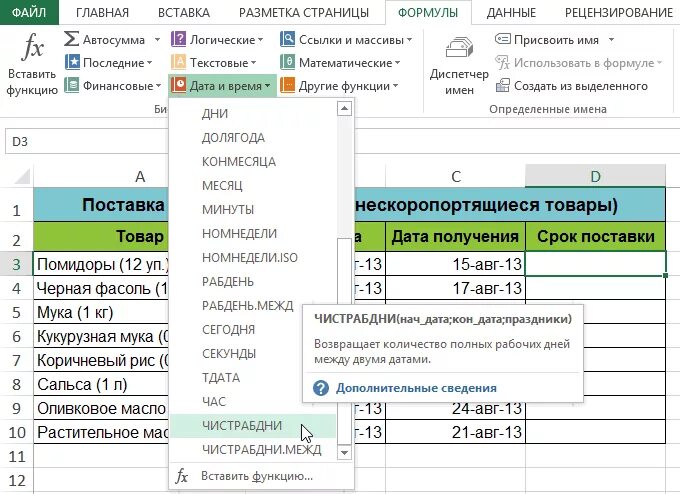This screenshot has width=680, height=494.
Task: Open the Другие функции dropdown
Action: point(395,86)
